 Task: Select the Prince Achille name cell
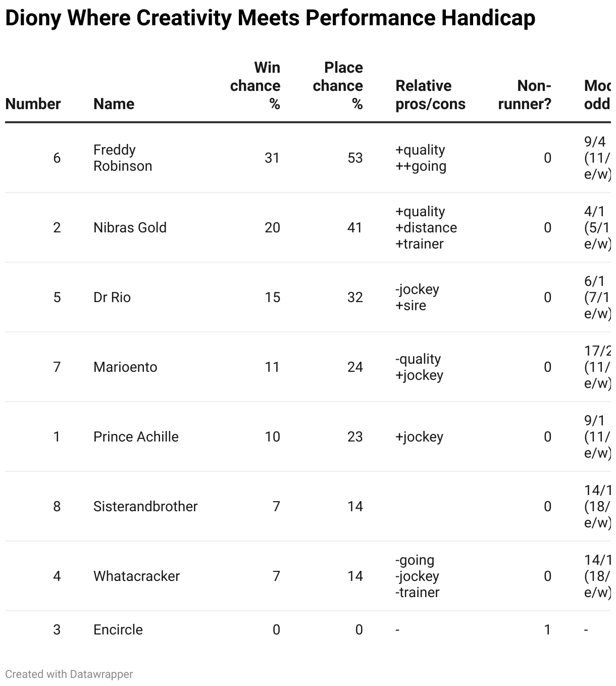136,436
